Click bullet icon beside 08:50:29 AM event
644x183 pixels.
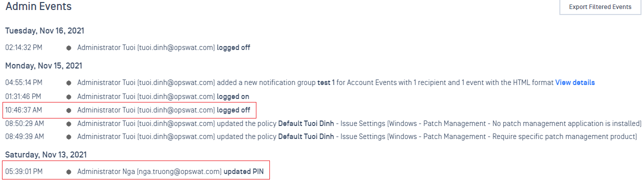point(69,123)
